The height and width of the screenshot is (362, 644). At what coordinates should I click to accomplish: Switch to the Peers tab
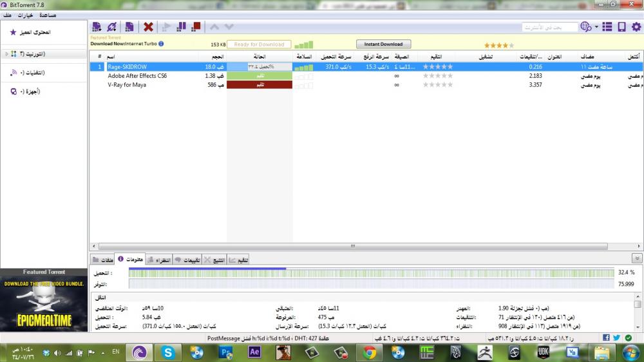pyautogui.click(x=159, y=260)
